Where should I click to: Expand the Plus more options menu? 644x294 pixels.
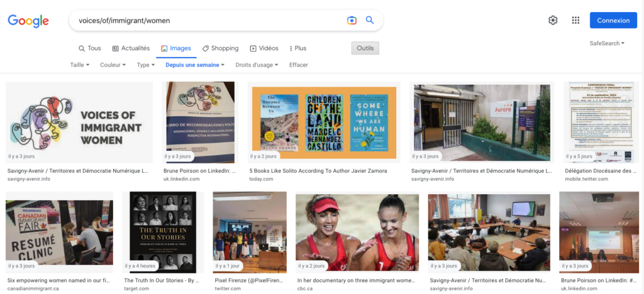point(297,48)
